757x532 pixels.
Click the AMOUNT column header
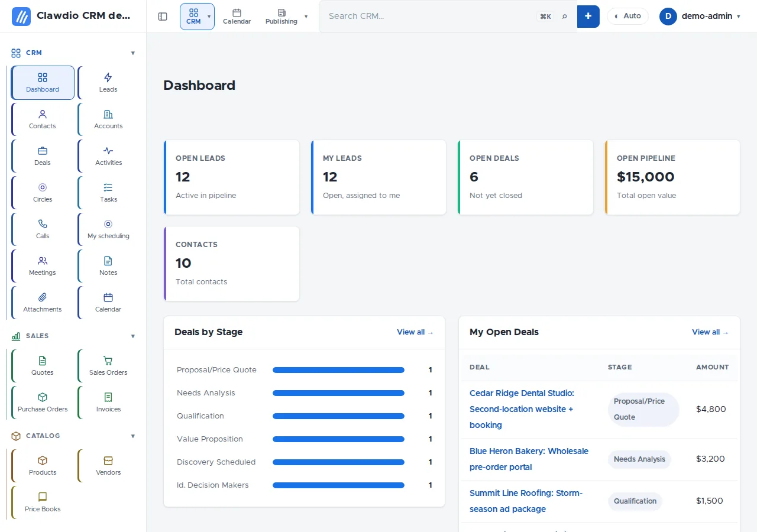(713, 367)
